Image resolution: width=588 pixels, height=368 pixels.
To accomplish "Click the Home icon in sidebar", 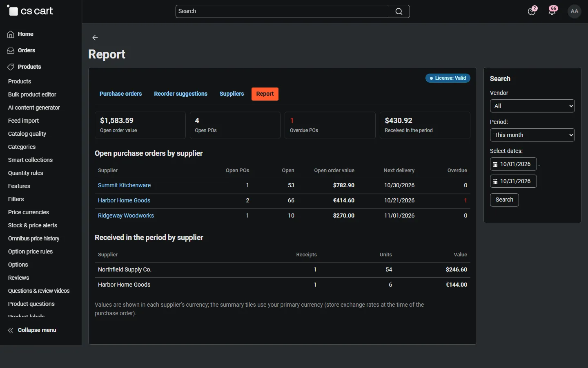I will click(x=11, y=34).
